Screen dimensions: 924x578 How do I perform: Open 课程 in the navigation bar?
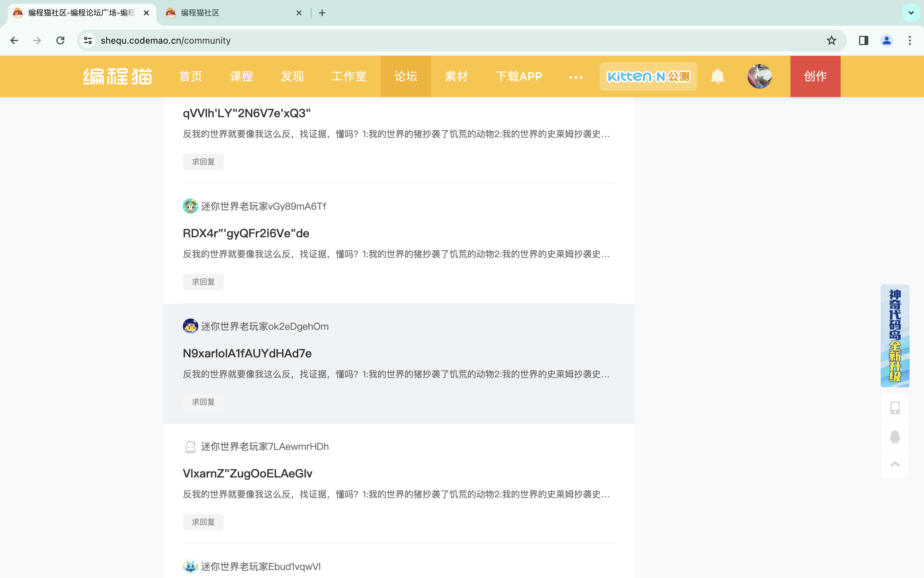[241, 76]
